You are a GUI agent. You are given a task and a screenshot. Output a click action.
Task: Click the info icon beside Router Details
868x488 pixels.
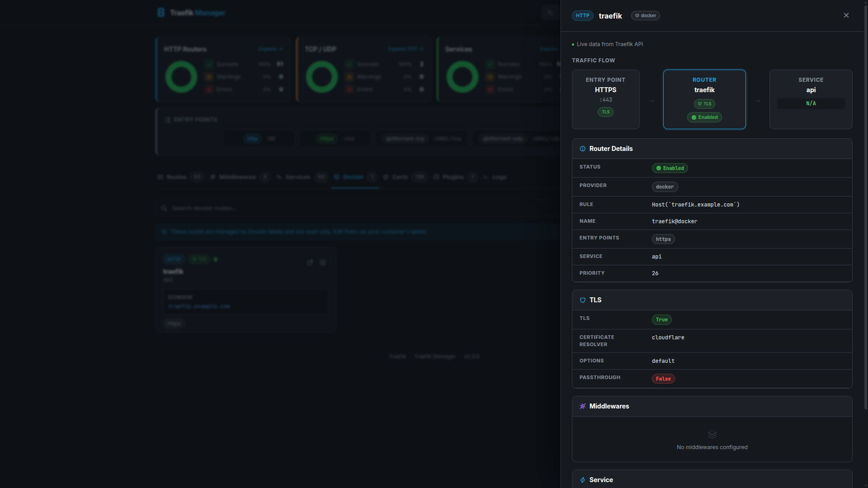(583, 149)
